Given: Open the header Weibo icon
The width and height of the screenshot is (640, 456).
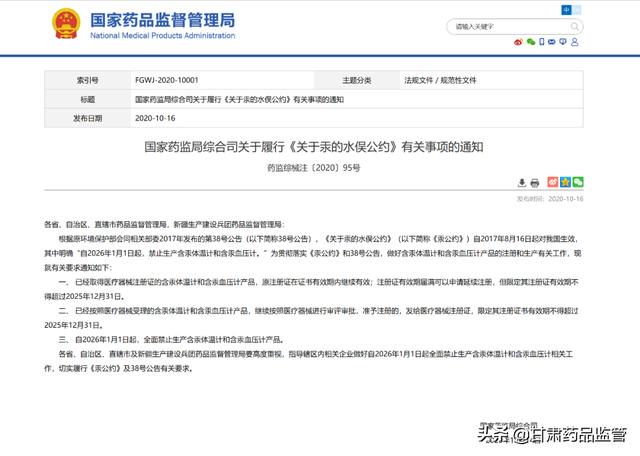Looking at the screenshot, I should point(518,42).
